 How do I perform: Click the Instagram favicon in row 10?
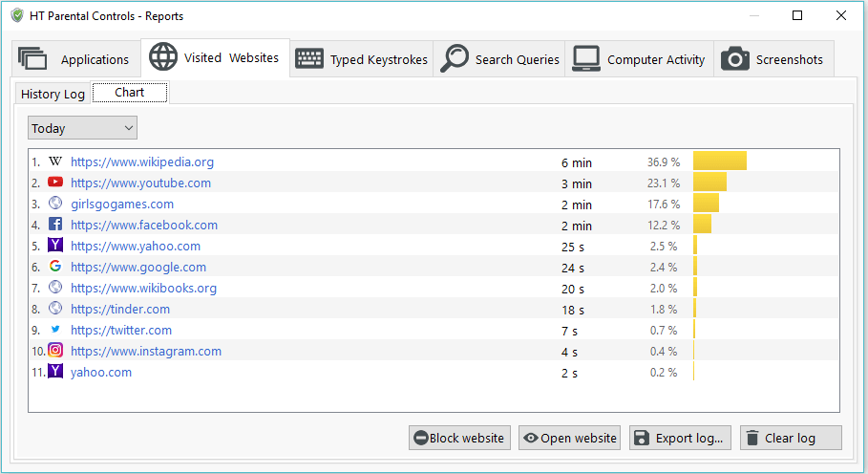pos(55,350)
